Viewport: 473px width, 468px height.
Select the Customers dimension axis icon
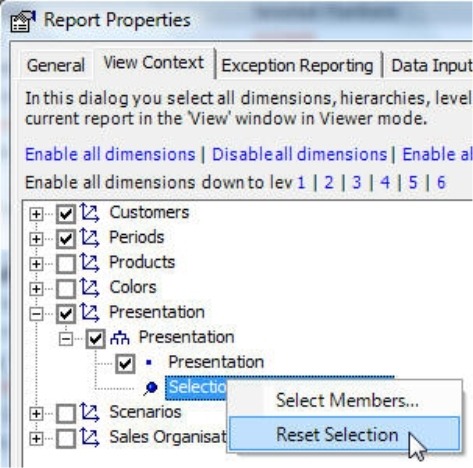[89, 213]
